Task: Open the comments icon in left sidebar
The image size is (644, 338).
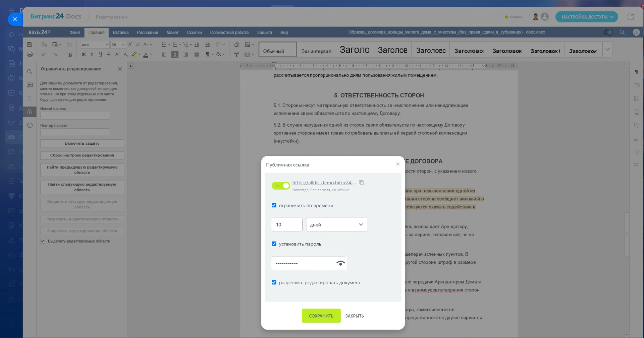Action: point(30,85)
